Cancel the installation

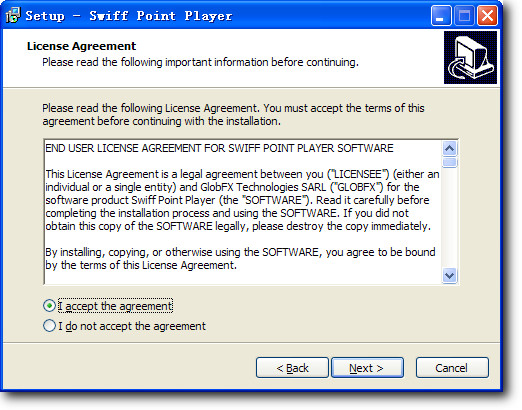click(x=452, y=368)
